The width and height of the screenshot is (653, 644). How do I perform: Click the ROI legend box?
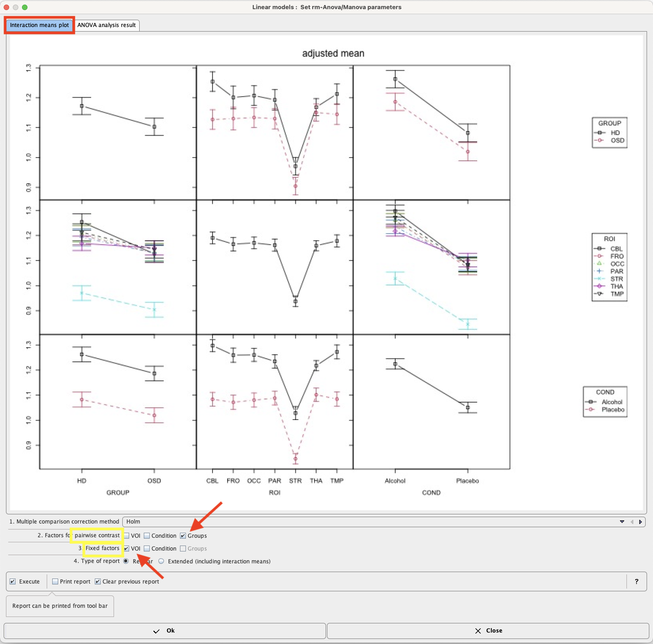pyautogui.click(x=609, y=267)
